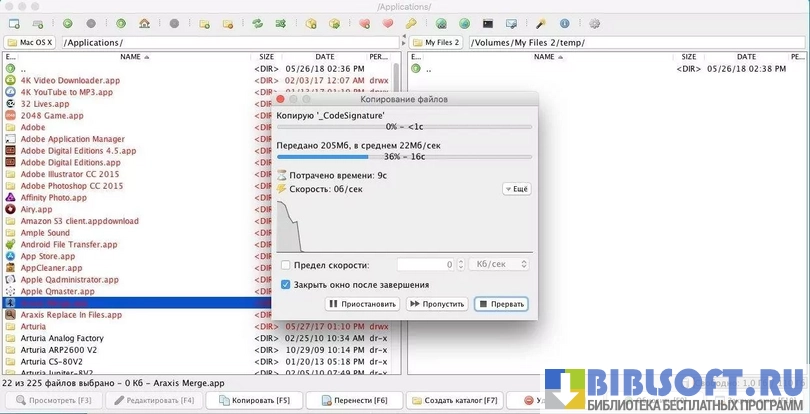Open the 4K Video Downloader.app entry
Screen dimensions: 810x414
click(67, 79)
